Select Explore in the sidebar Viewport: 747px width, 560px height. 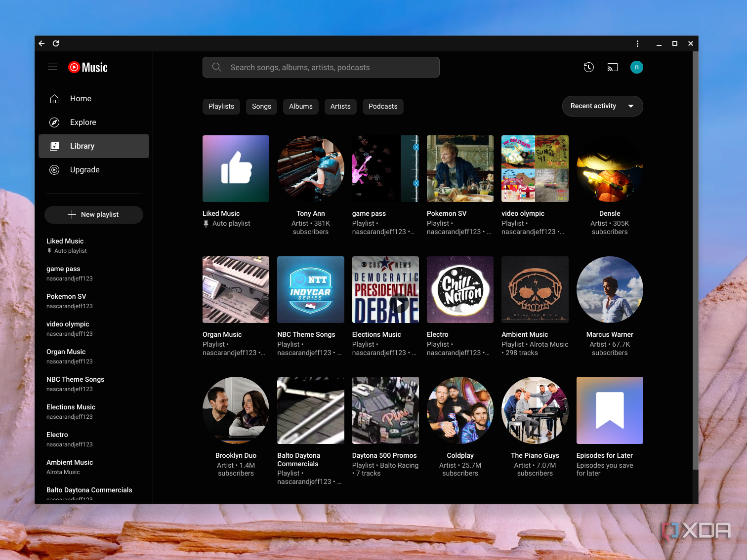coord(94,122)
